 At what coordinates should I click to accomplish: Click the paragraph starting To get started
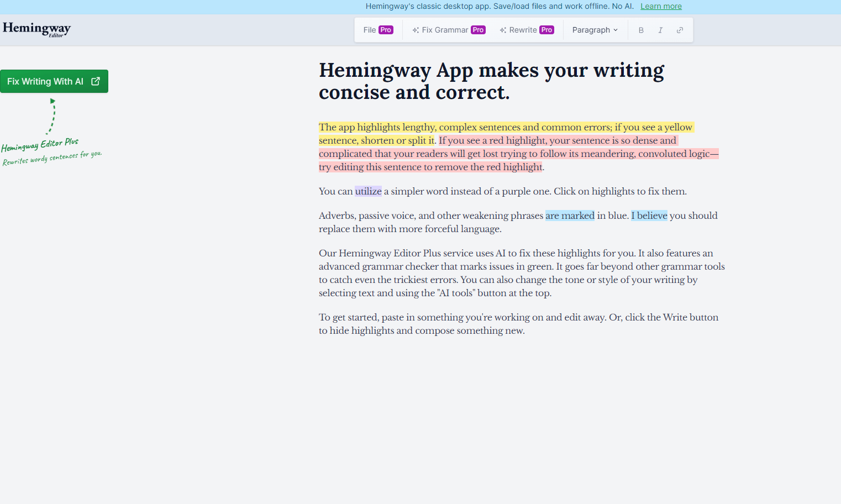(518, 324)
